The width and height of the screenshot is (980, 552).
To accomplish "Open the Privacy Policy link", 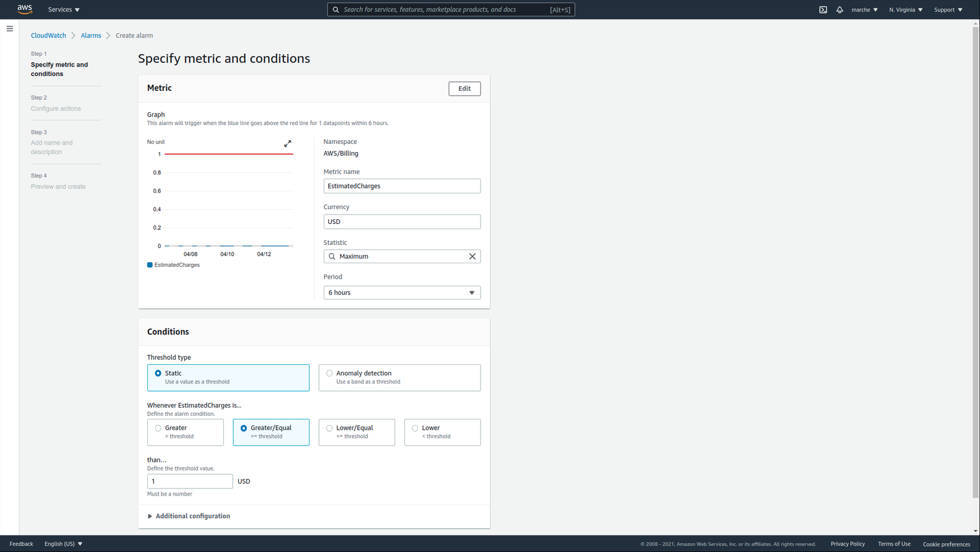I will pos(848,544).
